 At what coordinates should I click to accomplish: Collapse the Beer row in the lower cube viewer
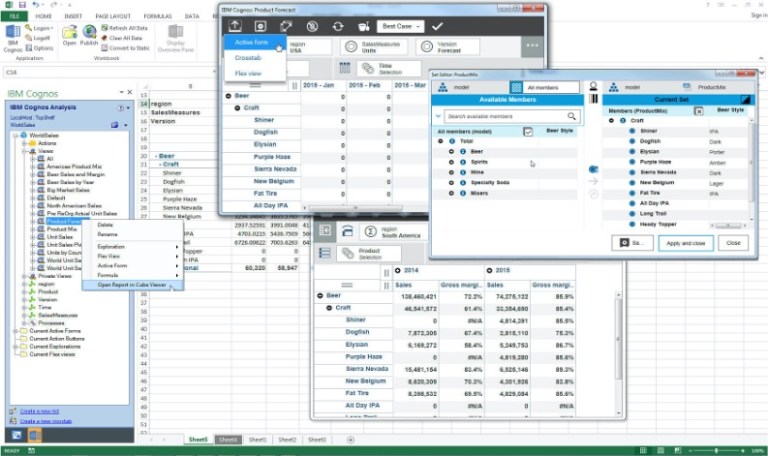pos(320,296)
